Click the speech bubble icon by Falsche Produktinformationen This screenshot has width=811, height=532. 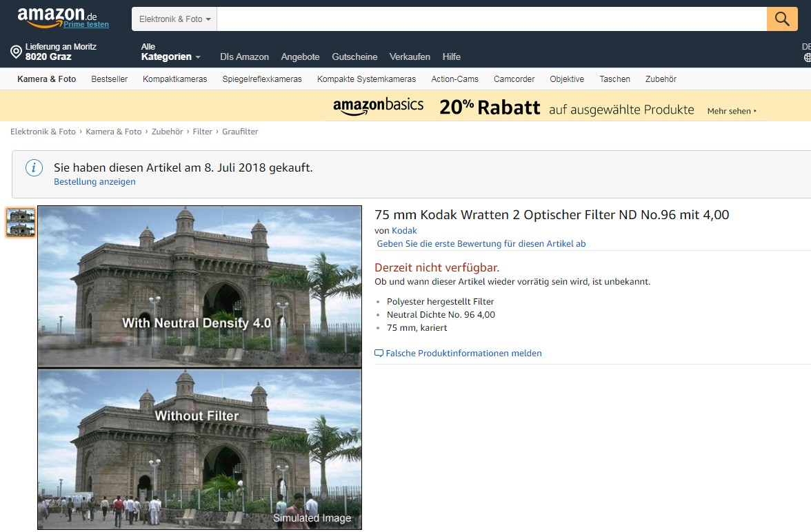(379, 353)
